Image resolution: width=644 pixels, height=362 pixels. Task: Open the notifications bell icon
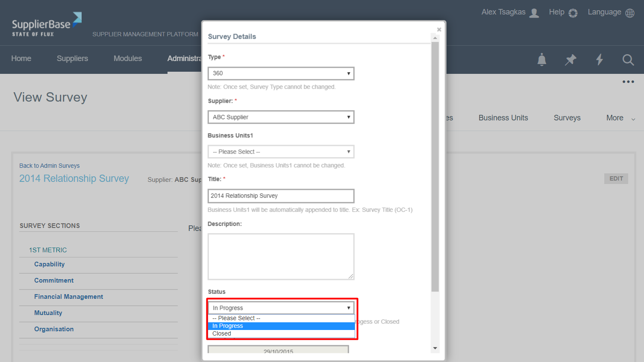541,60
